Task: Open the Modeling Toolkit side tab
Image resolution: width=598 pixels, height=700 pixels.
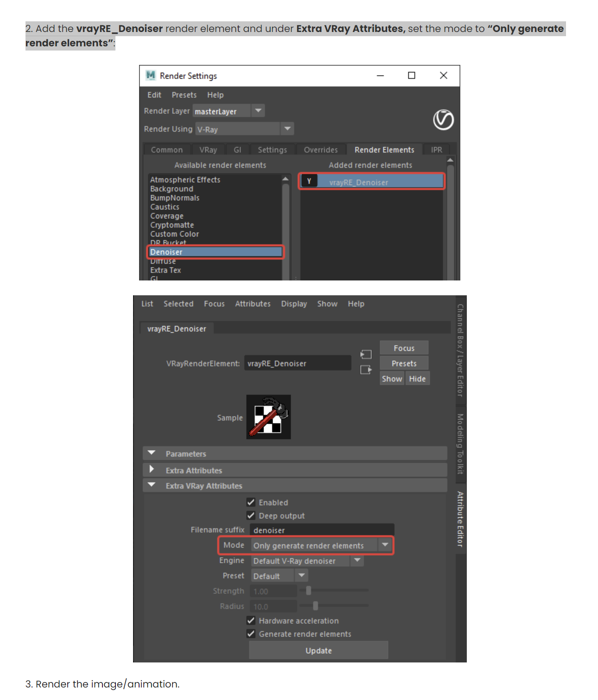Action: pos(460,444)
